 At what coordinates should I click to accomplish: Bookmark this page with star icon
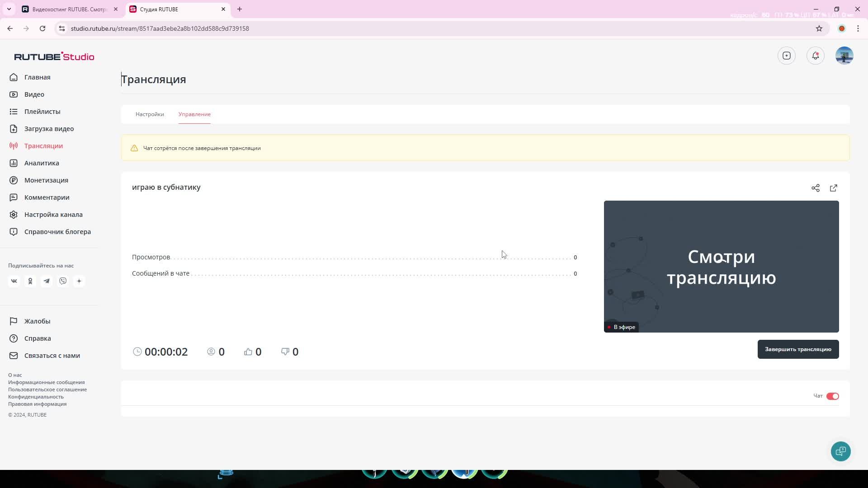coord(819,28)
